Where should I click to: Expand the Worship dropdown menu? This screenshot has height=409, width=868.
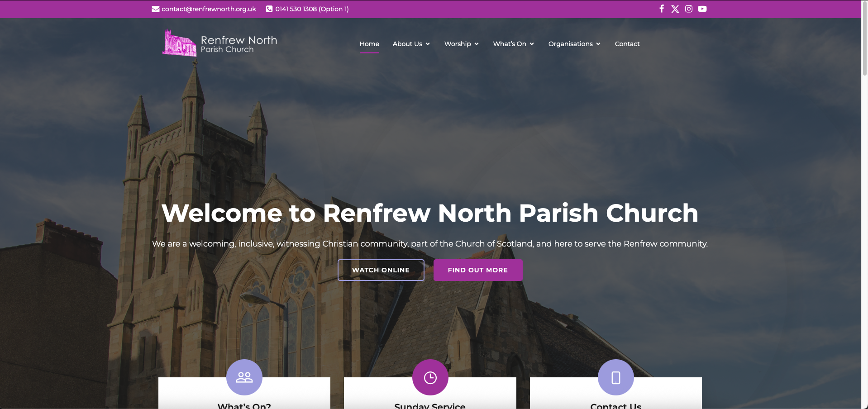click(x=461, y=44)
